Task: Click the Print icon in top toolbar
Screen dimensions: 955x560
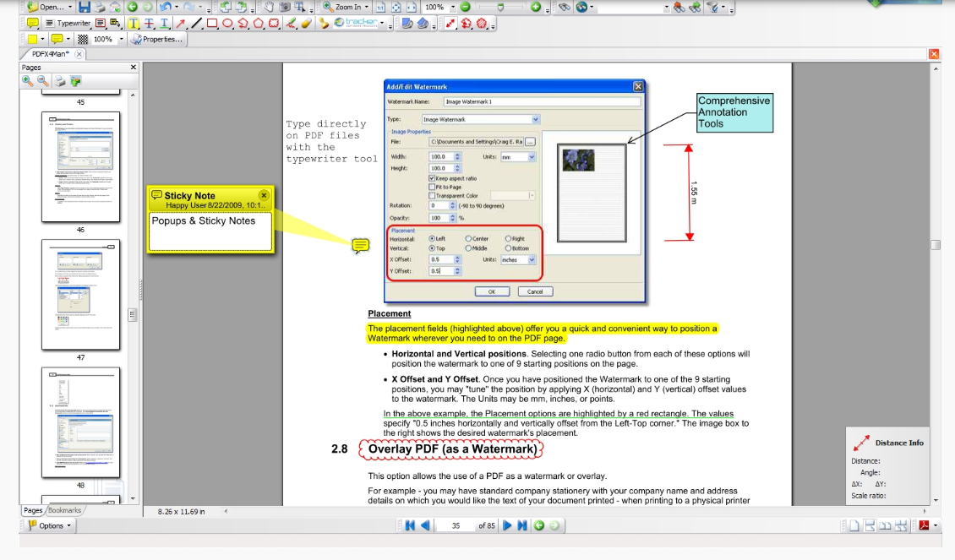Action: [x=99, y=7]
